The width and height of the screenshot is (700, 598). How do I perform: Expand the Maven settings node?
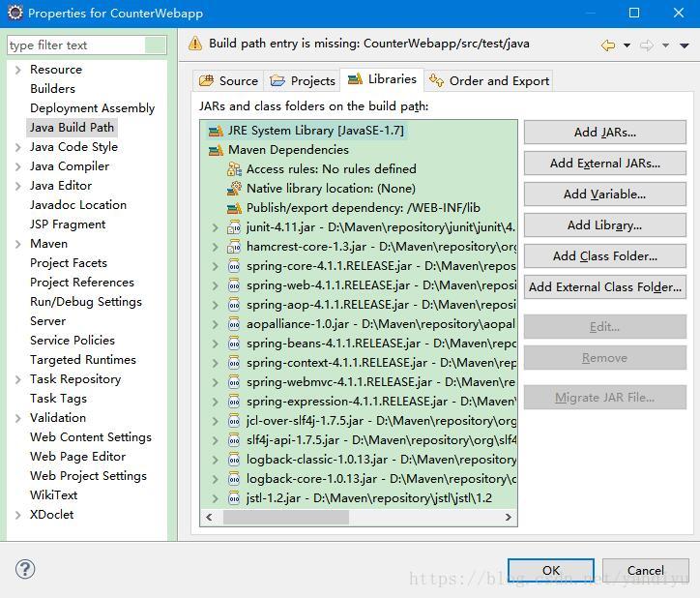[x=17, y=244]
